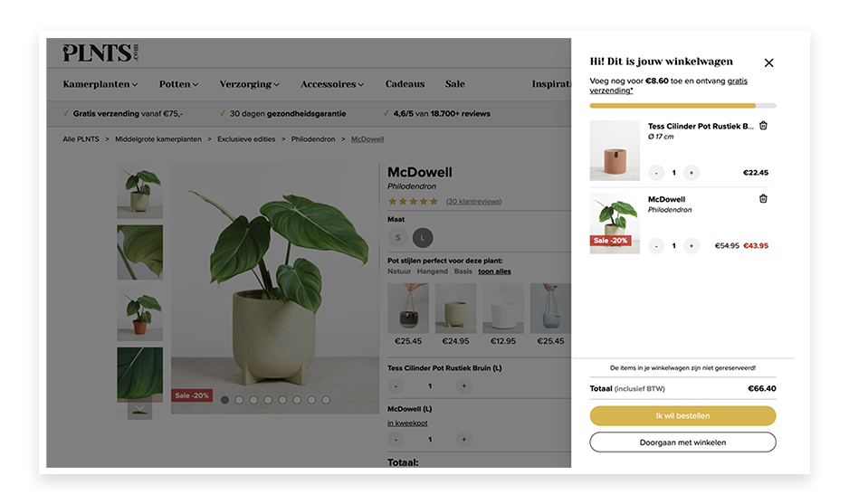Select the terracotta pot plant thumbnail
This screenshot has width=849, height=504.
[x=139, y=313]
